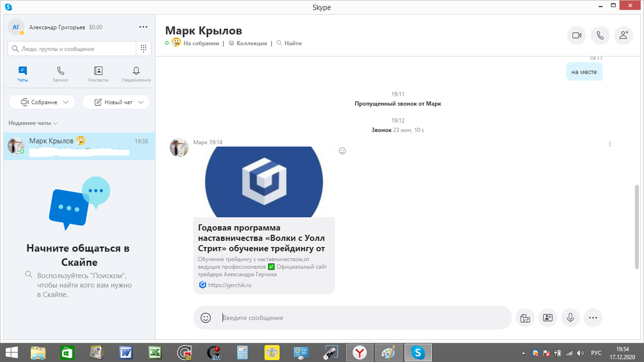Viewport: 644px width, 362px height.
Task: Start an audio call with Марк Крылов
Action: tap(601, 35)
